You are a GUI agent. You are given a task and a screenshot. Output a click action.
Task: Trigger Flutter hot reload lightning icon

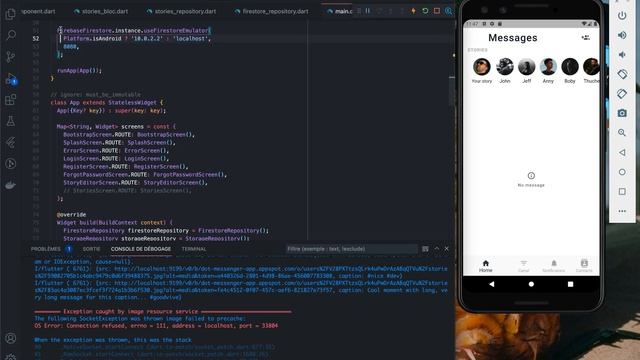point(413,11)
